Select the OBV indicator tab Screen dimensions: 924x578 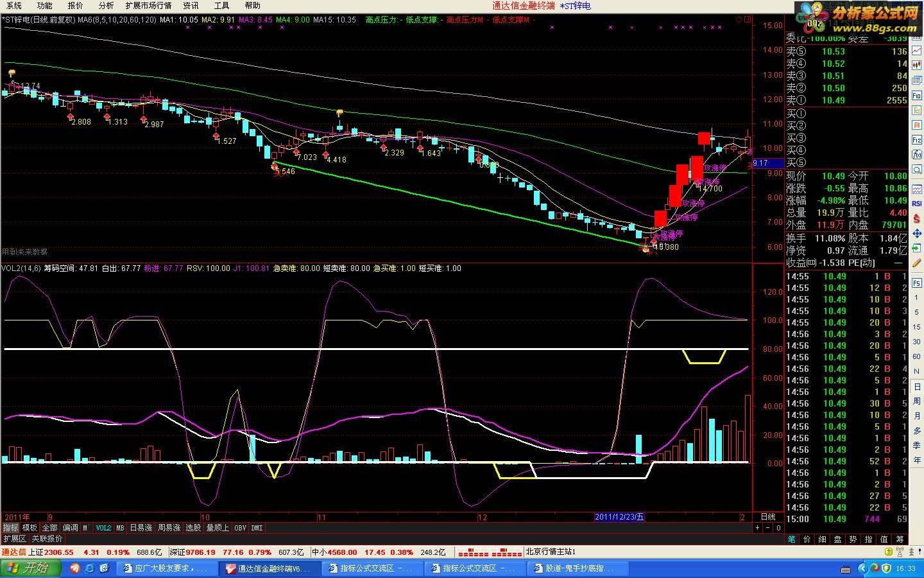tap(240, 528)
